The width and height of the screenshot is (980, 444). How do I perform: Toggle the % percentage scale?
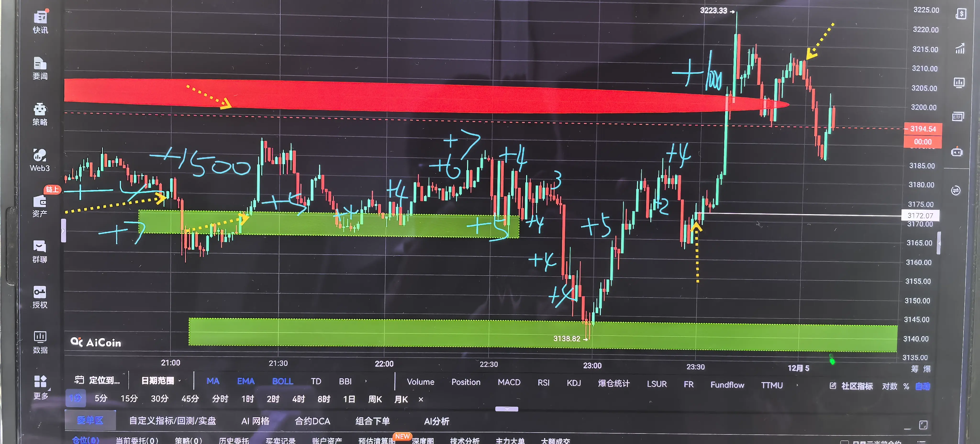[906, 386]
